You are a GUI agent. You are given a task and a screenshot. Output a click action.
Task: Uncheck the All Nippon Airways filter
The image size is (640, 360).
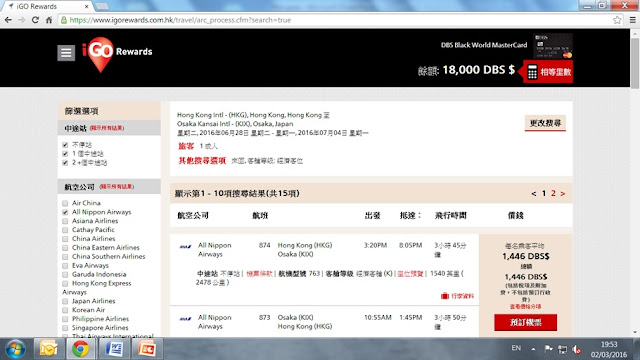(x=65, y=212)
